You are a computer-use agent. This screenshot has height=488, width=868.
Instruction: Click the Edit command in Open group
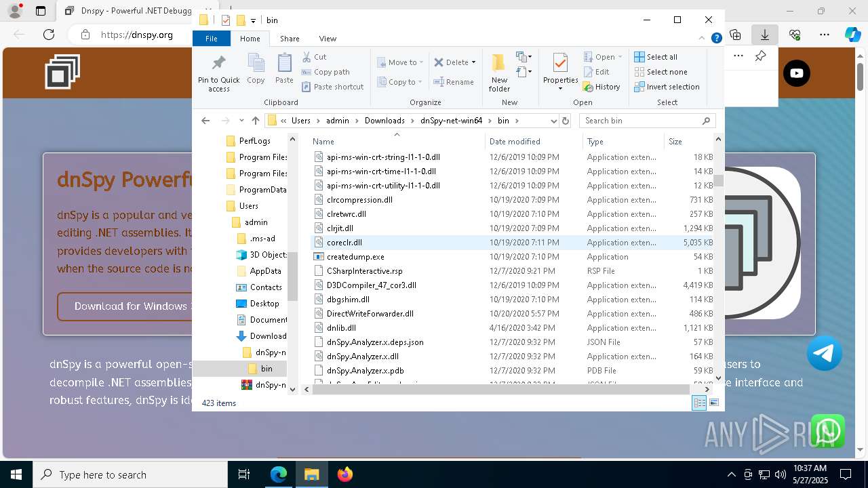click(x=596, y=72)
